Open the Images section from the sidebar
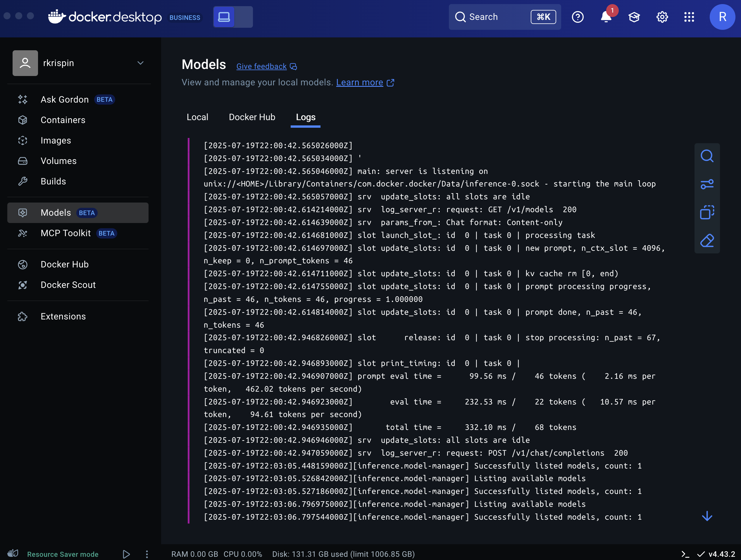The height and width of the screenshot is (560, 741). 56,140
